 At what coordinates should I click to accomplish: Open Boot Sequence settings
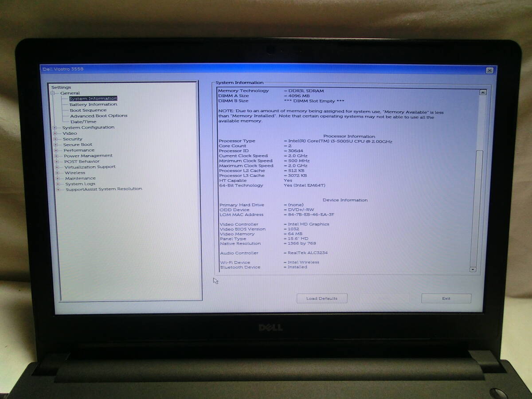point(88,110)
